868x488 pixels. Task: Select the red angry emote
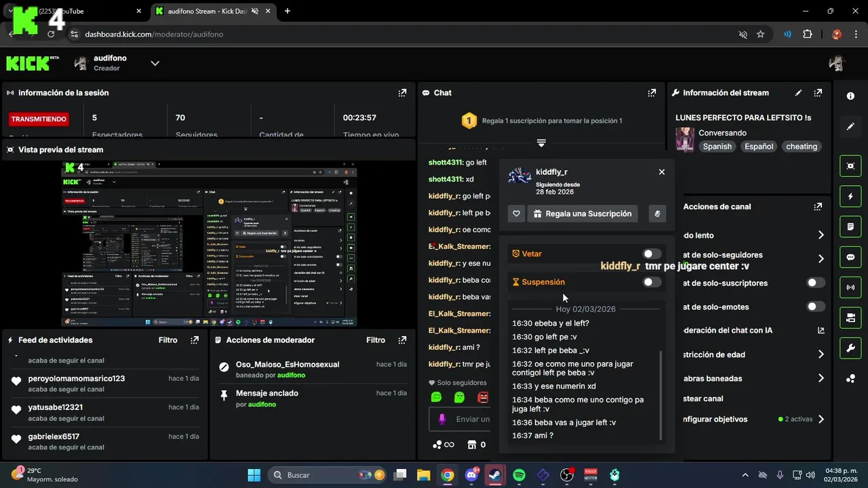pyautogui.click(x=483, y=397)
